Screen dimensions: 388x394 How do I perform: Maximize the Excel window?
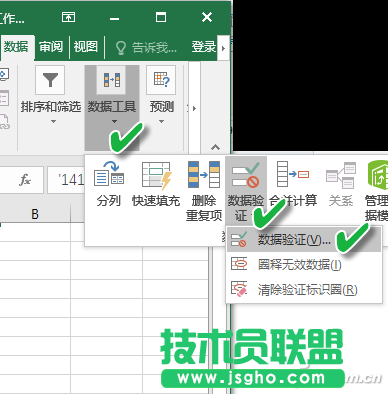click(161, 17)
